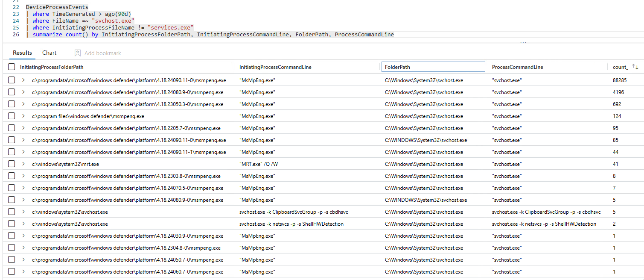Click the count value 124
644x280 pixels.
click(617, 116)
